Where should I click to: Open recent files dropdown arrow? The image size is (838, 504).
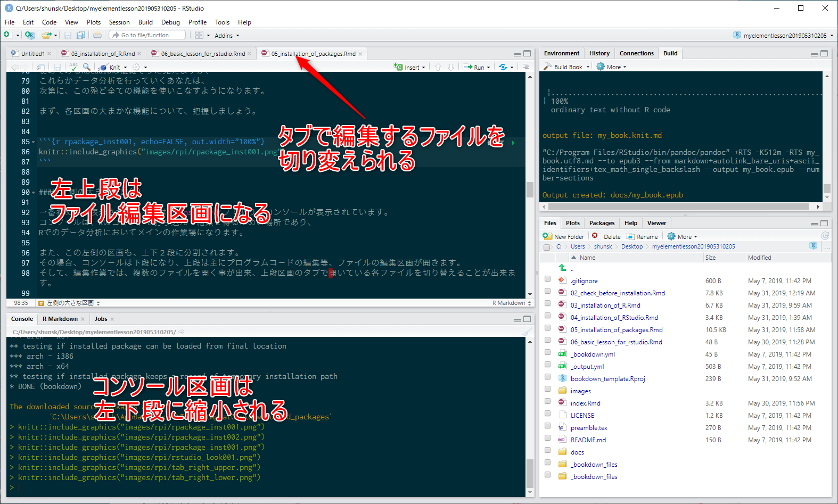point(55,36)
